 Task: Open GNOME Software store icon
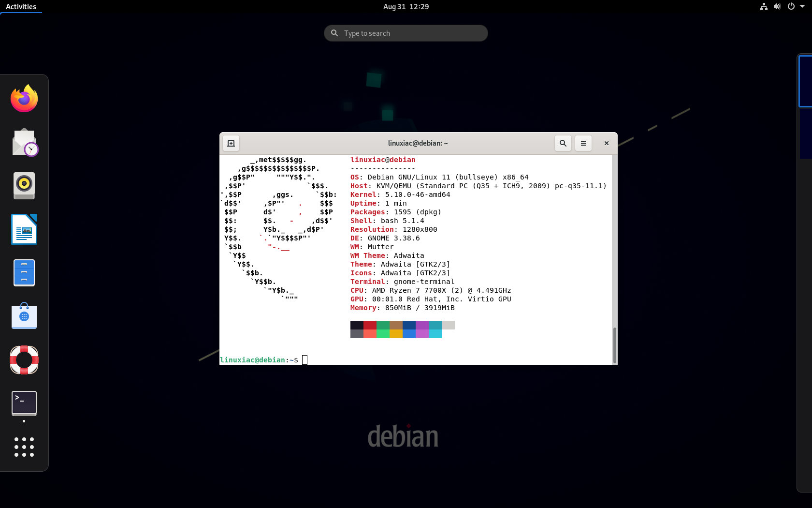point(24,316)
